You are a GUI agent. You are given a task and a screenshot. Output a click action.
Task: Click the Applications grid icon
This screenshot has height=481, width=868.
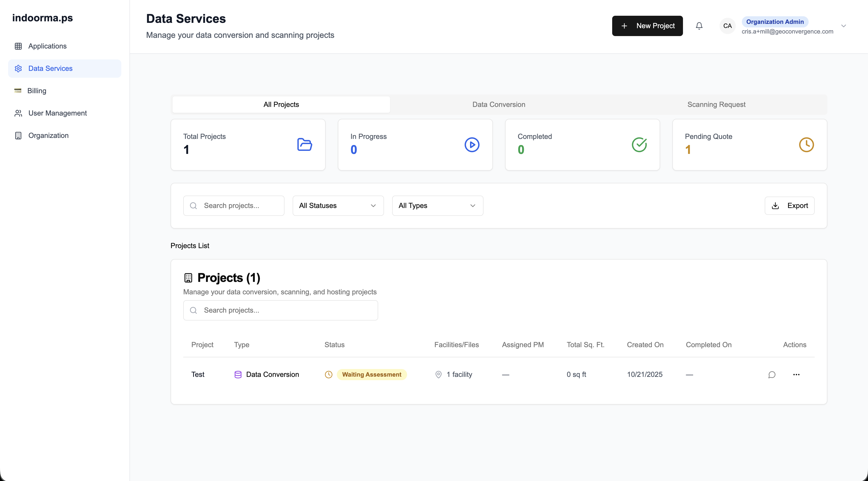(x=18, y=46)
